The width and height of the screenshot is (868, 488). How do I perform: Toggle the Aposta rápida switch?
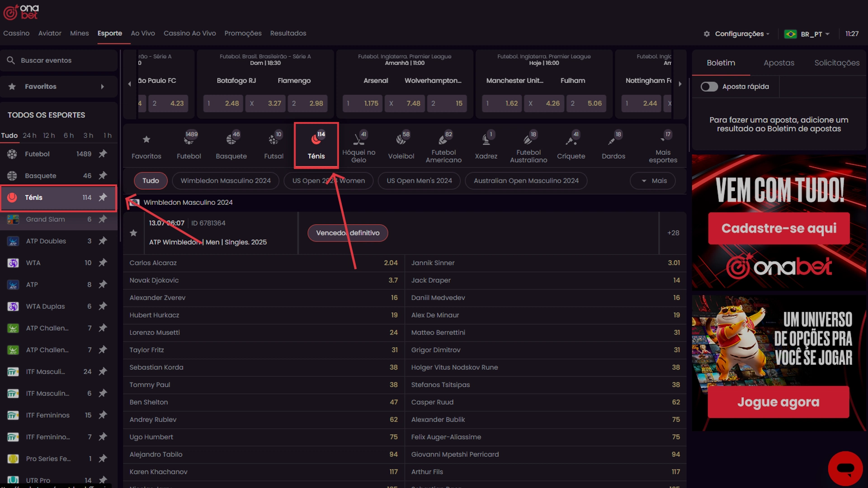click(709, 86)
